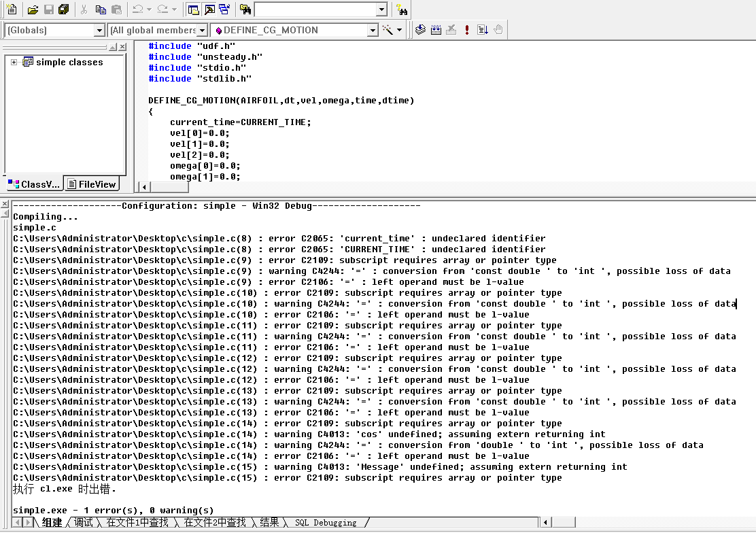The image size is (756, 533).
Task: Run program with red exclamation icon
Action: click(x=467, y=30)
